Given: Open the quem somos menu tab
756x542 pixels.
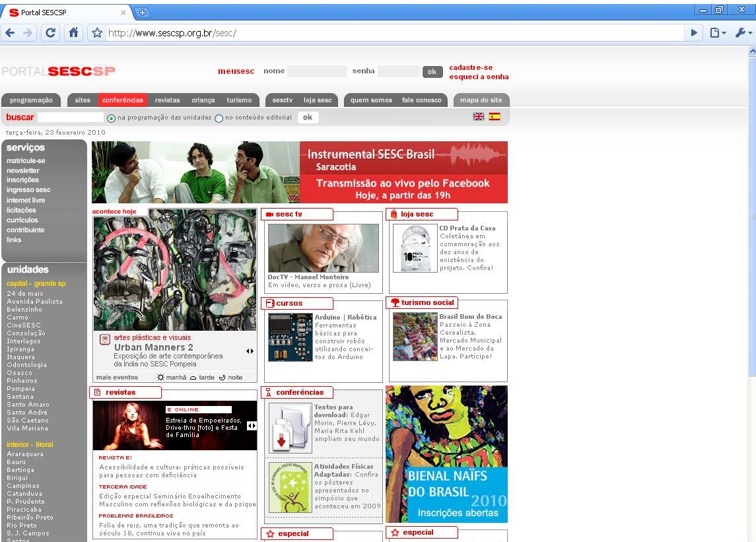Looking at the screenshot, I should [371, 100].
